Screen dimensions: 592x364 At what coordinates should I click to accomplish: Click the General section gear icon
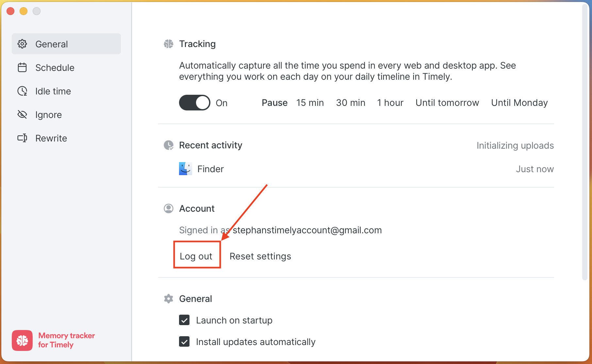tap(169, 299)
